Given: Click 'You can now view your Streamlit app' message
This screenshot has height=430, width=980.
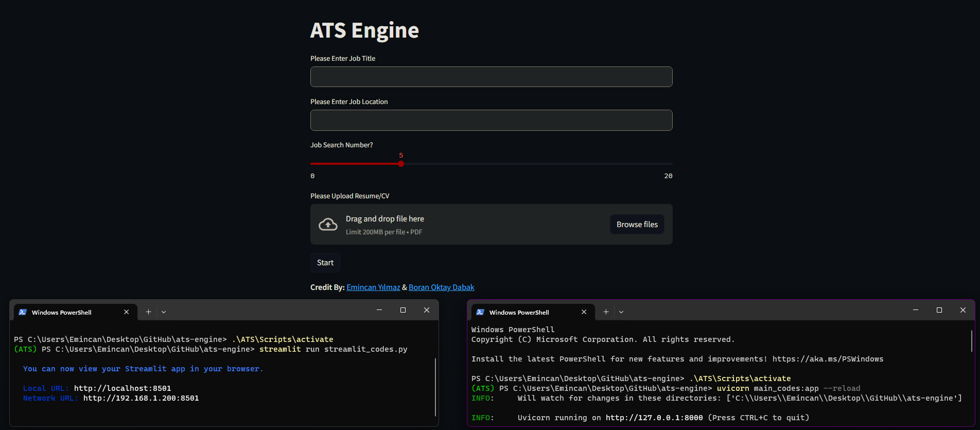Looking at the screenshot, I should coord(143,369).
